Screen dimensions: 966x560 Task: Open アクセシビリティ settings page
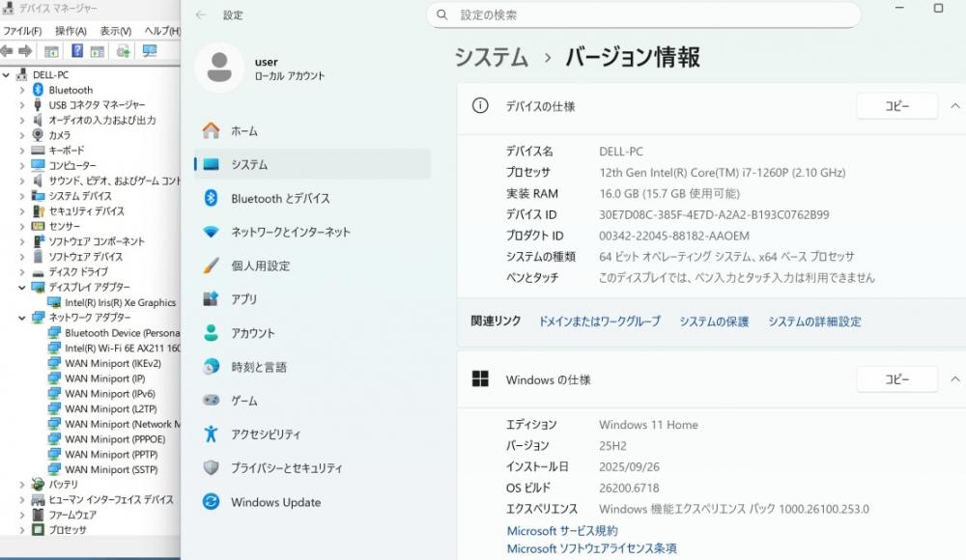point(265,434)
